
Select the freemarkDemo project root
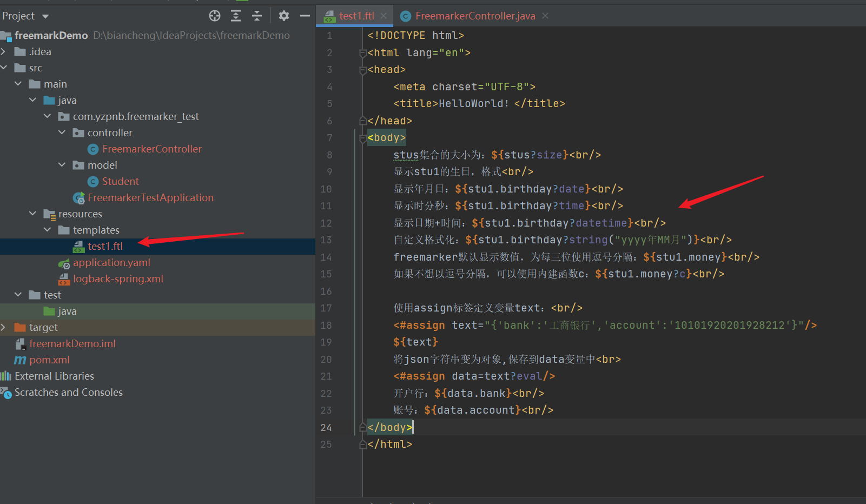51,35
